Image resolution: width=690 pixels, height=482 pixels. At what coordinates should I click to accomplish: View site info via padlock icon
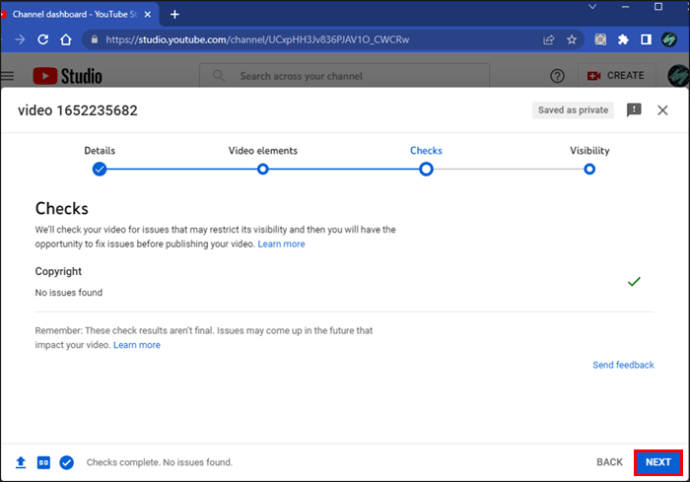[94, 40]
